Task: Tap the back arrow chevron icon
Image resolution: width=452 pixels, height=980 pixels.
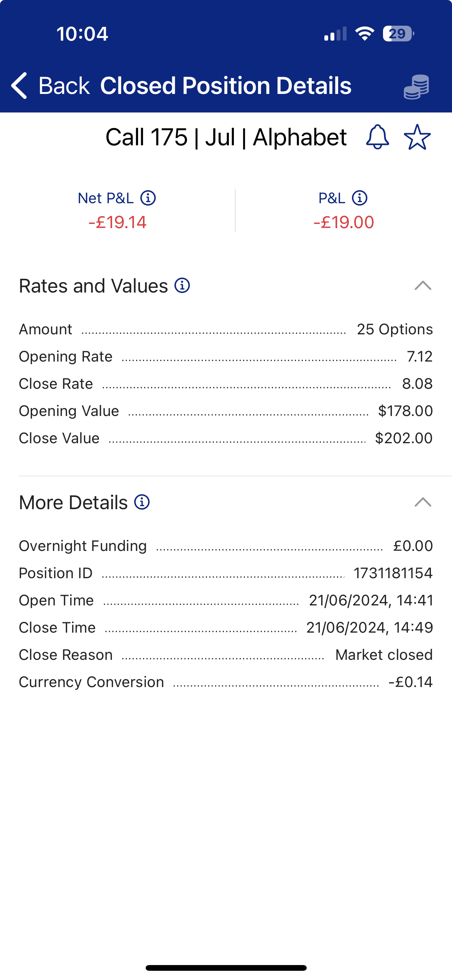Action: [x=19, y=86]
